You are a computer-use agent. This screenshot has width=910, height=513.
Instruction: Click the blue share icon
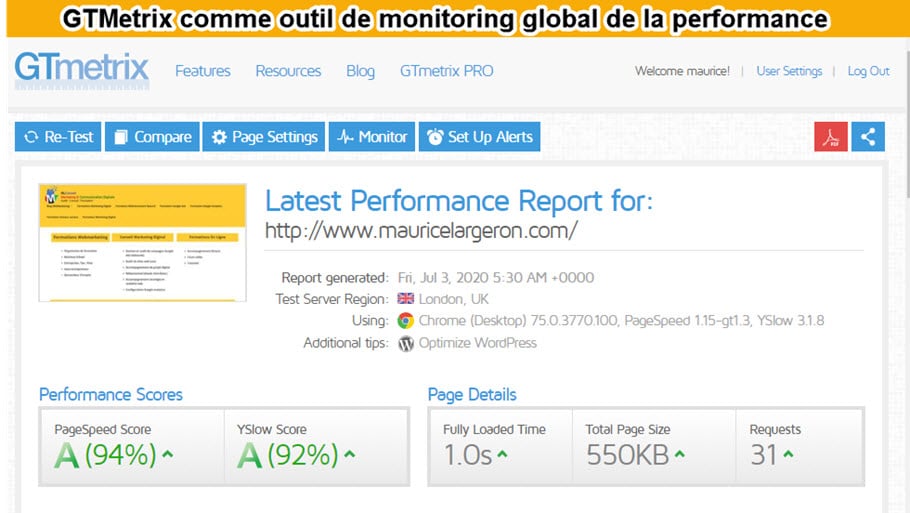[x=868, y=136]
